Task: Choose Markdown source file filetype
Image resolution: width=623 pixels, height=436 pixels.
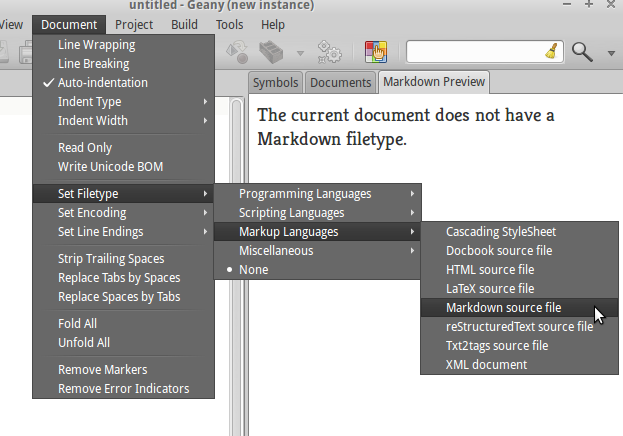Action: point(503,308)
